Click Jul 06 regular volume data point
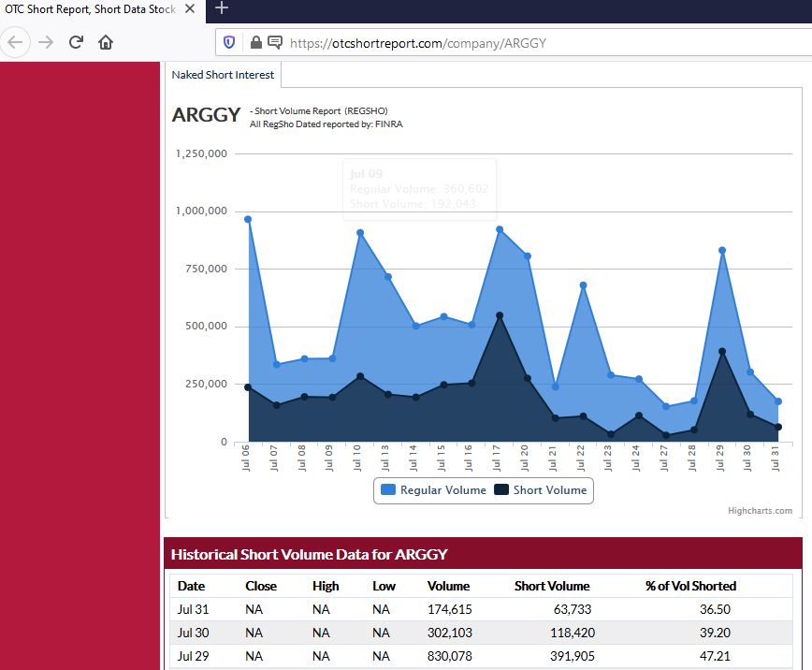The image size is (812, 670). click(x=248, y=220)
